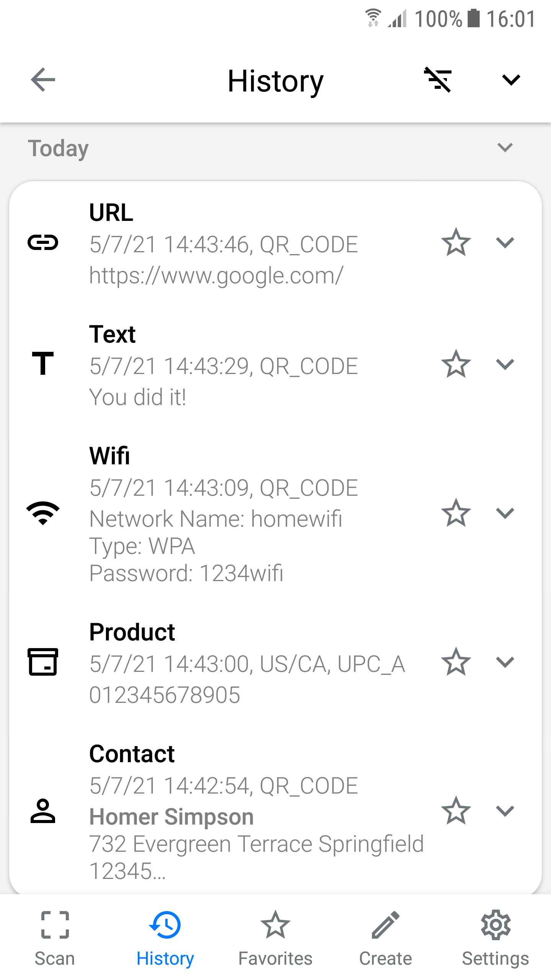Favorite the URL entry with star
The image size is (551, 980).
pyautogui.click(x=456, y=242)
